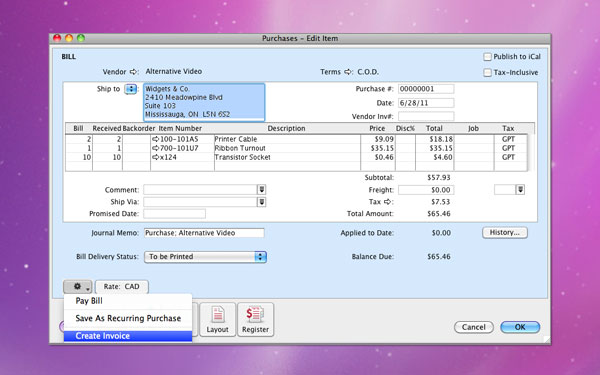The width and height of the screenshot is (600, 375).
Task: Click GPT tax code for Printer Cable
Action: click(x=509, y=139)
